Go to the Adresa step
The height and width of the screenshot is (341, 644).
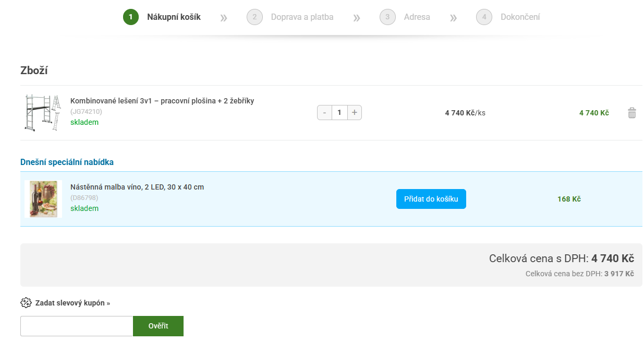417,17
